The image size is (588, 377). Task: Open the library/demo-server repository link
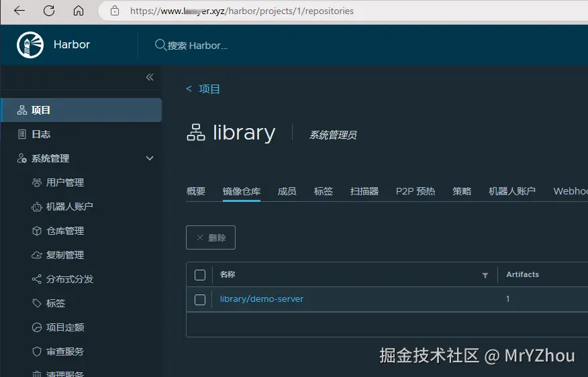point(261,299)
